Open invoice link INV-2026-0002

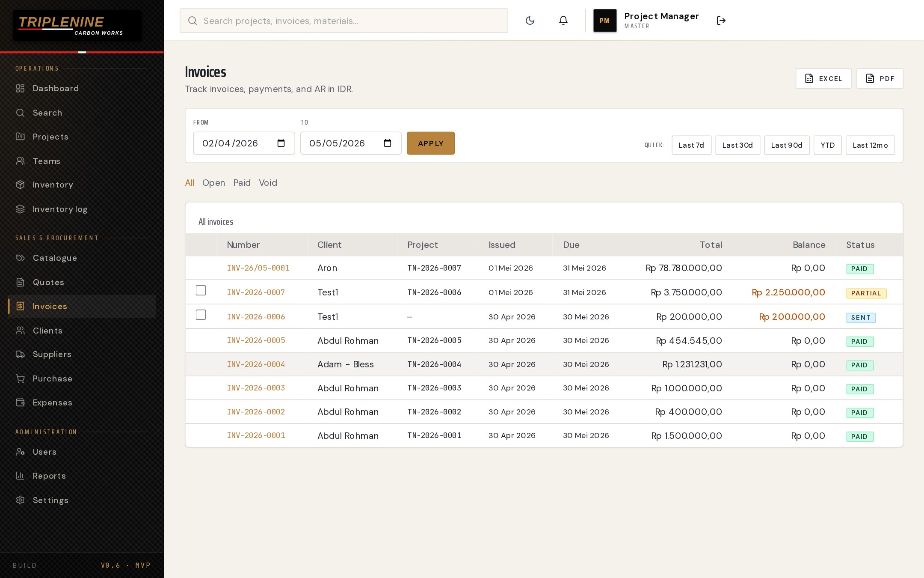click(256, 412)
